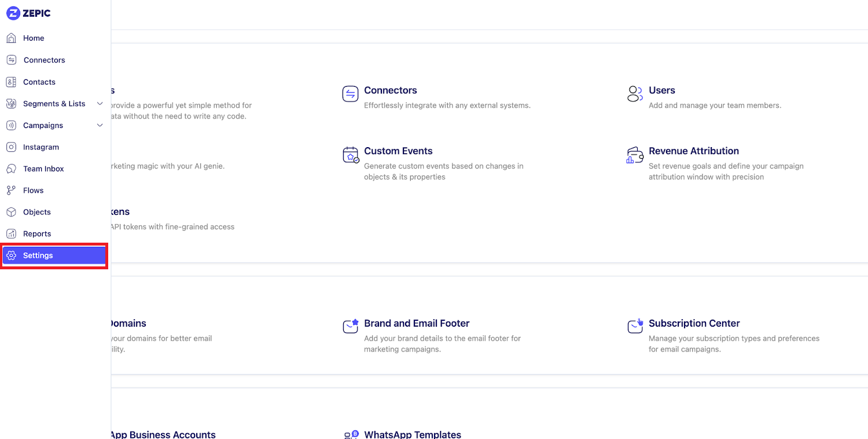
Task: Click the Instagram sidebar icon
Action: 11,147
